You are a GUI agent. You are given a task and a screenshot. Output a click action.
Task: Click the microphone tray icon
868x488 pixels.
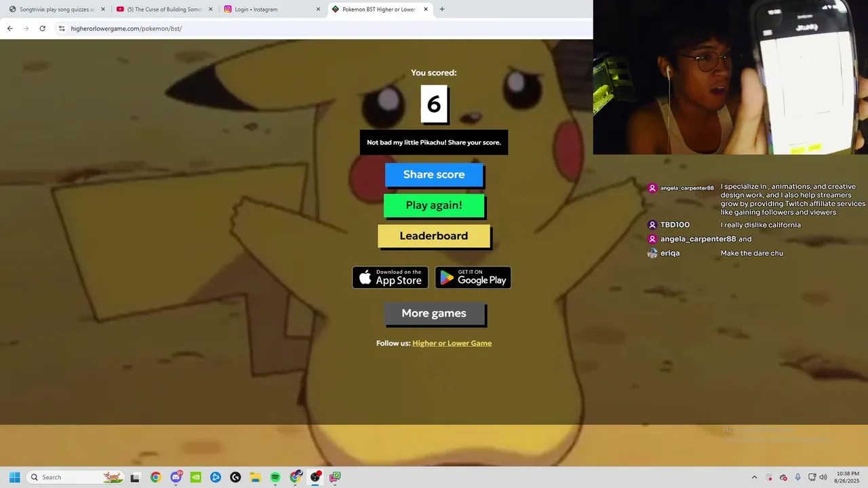pyautogui.click(x=797, y=477)
